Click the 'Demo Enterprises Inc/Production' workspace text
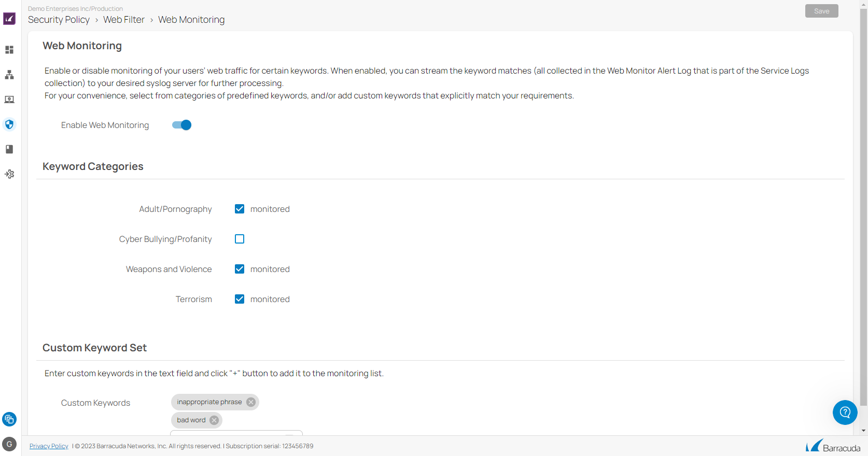 click(x=75, y=9)
